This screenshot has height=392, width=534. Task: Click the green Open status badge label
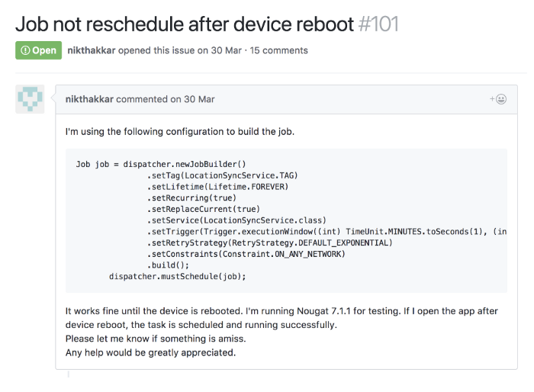point(38,50)
